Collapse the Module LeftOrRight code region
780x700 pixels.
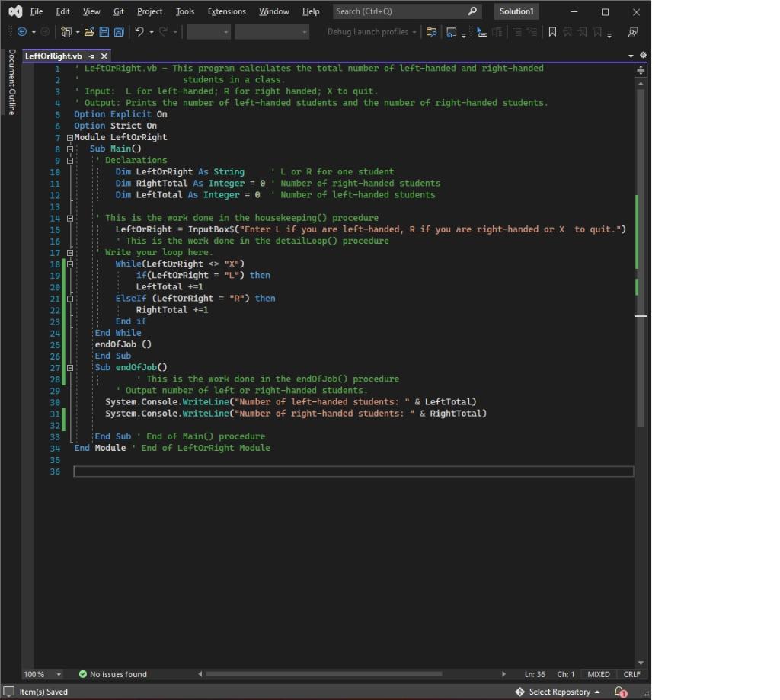(69, 137)
